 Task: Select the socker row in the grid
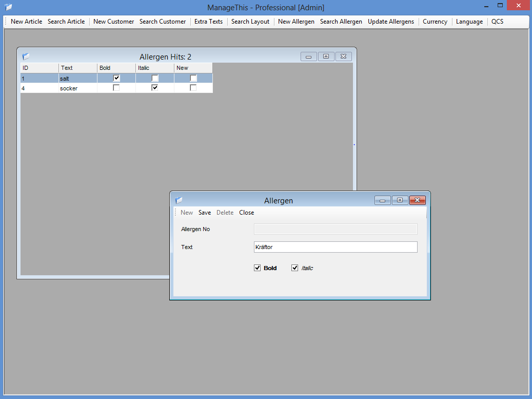pos(69,88)
